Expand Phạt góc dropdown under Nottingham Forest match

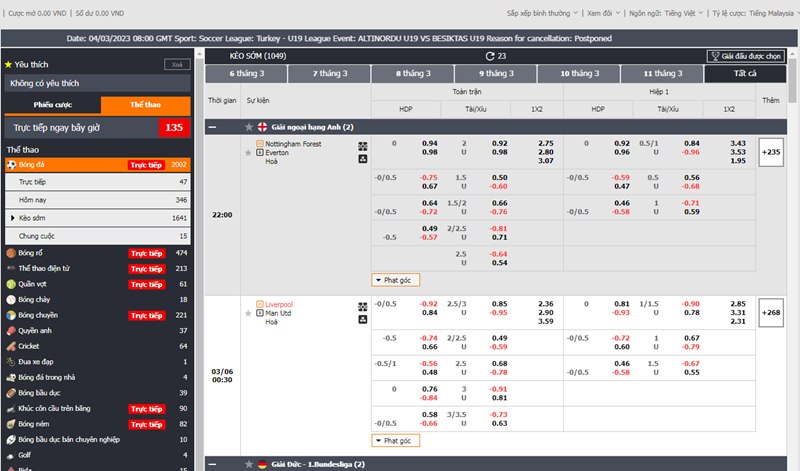coord(396,280)
